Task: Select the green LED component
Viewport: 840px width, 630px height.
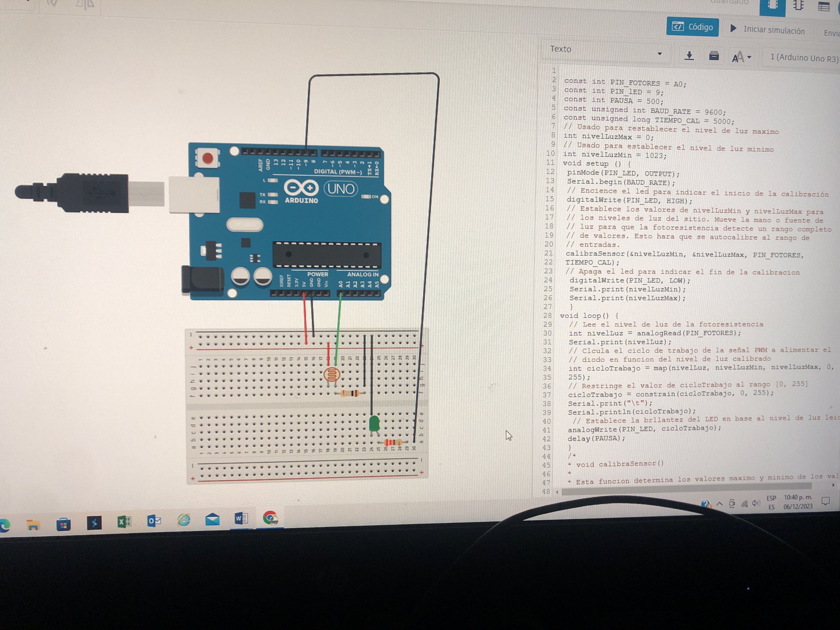Action: click(x=374, y=423)
